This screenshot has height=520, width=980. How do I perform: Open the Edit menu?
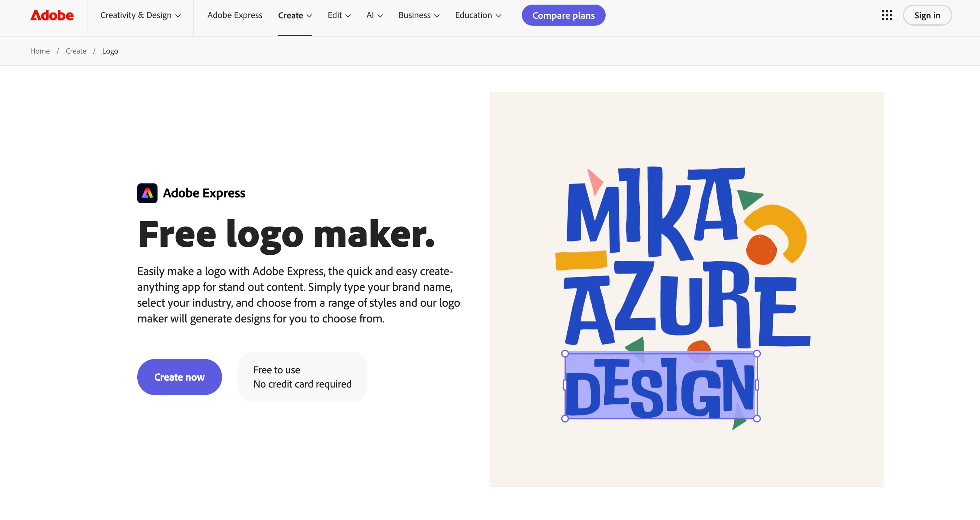[x=339, y=15]
